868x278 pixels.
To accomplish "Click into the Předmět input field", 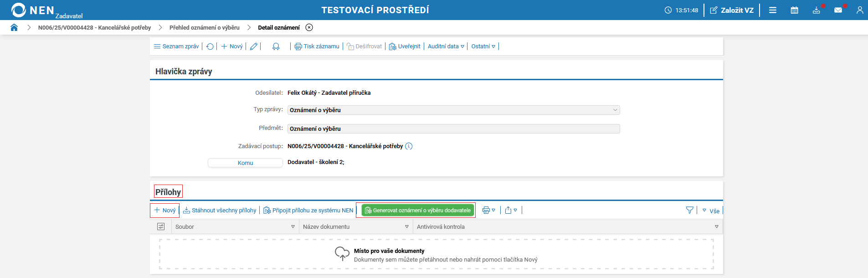I will tap(453, 129).
